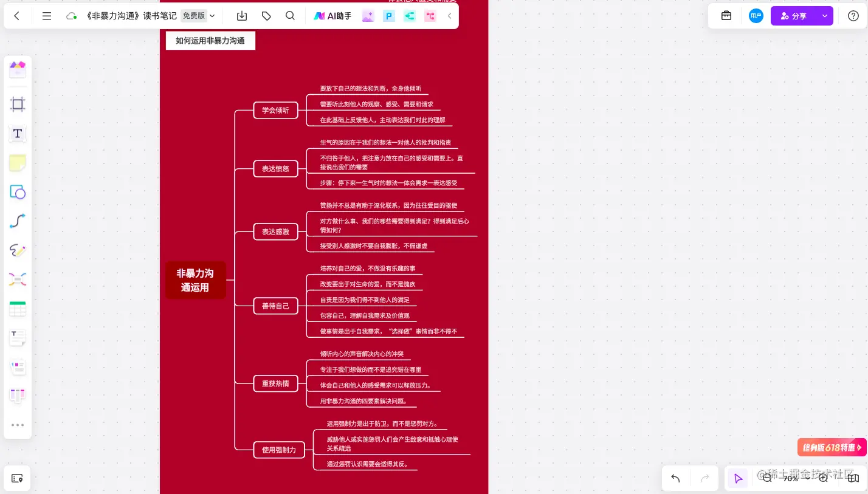Select the 使用强制力 branch node

279,450
